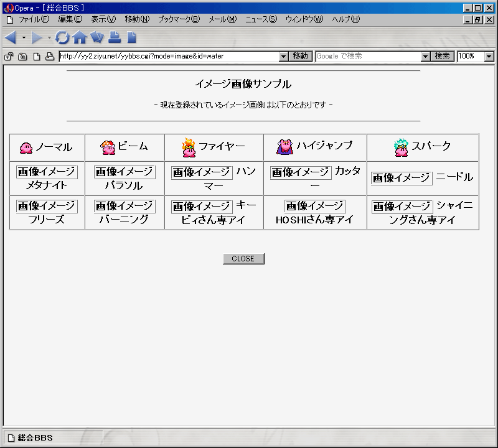Image resolution: width=498 pixels, height=448 pixels.
Task: Click the ファイヤー label text
Action: (x=222, y=146)
